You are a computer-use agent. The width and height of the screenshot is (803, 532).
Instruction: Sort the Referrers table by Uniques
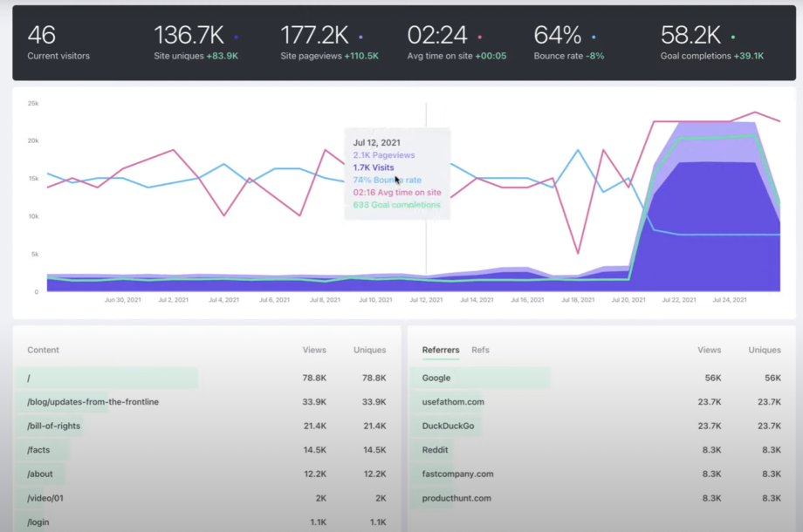coord(764,350)
